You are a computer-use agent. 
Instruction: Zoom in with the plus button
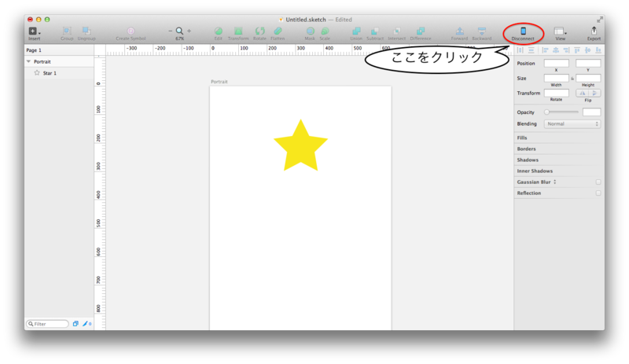[x=189, y=31]
